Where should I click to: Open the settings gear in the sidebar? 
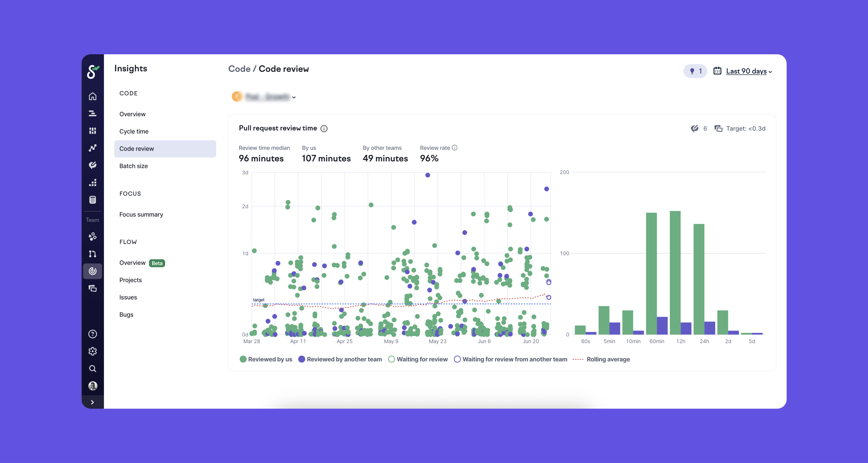pos(92,351)
